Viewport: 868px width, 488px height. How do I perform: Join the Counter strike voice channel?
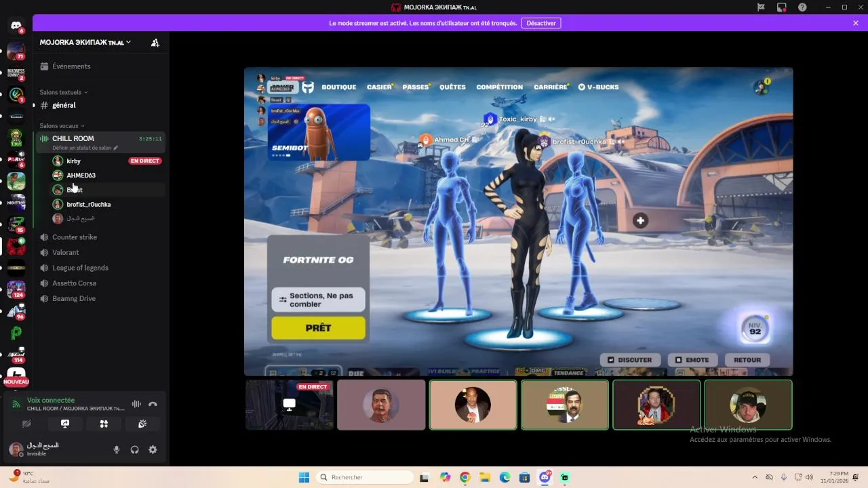tap(100, 237)
